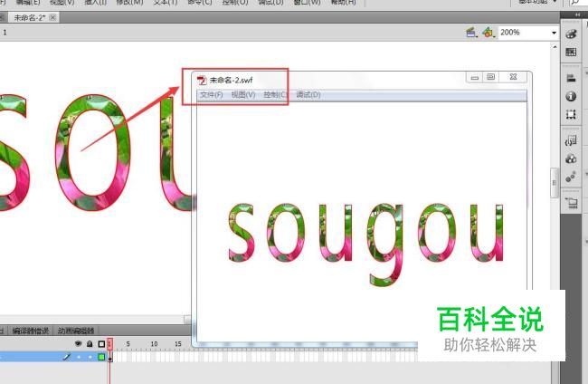588x384 pixels.
Task: Toggle show/hide all layers eye icon
Action: (x=78, y=344)
